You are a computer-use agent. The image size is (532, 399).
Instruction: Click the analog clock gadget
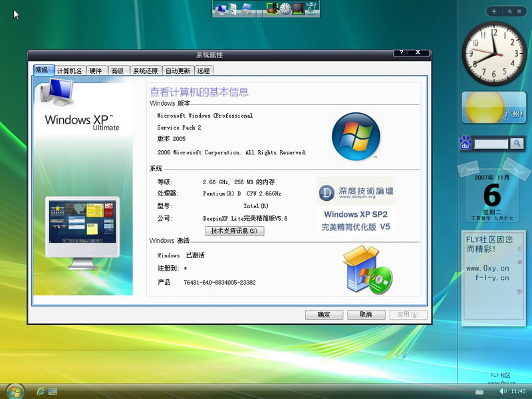[495, 54]
